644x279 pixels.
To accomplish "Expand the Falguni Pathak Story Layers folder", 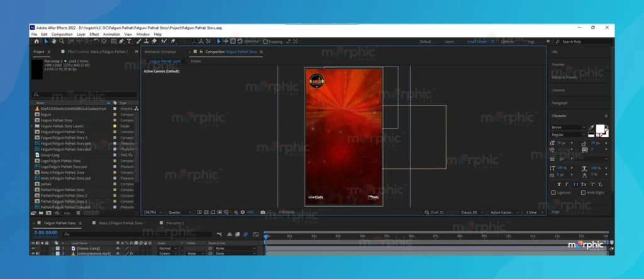I will point(32,126).
